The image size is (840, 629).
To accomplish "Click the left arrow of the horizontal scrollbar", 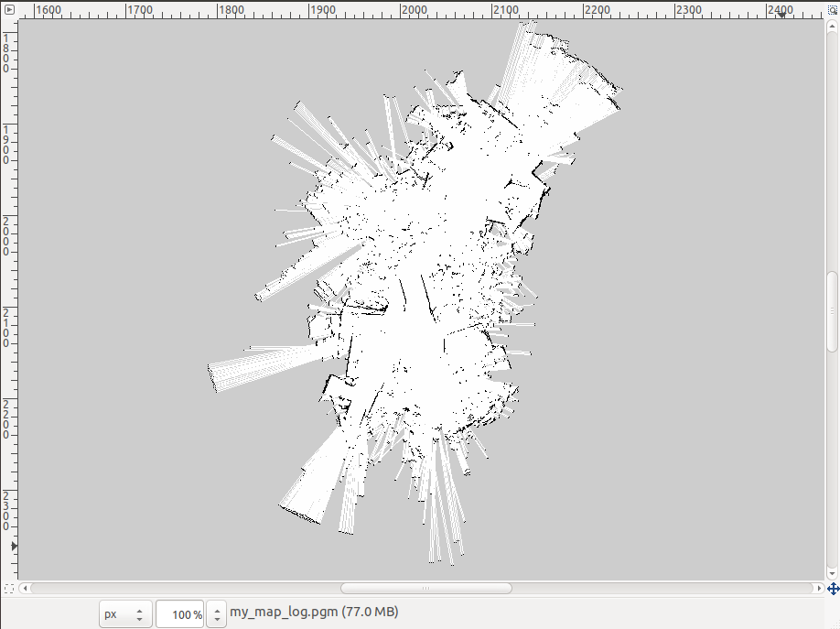I will coord(27,589).
